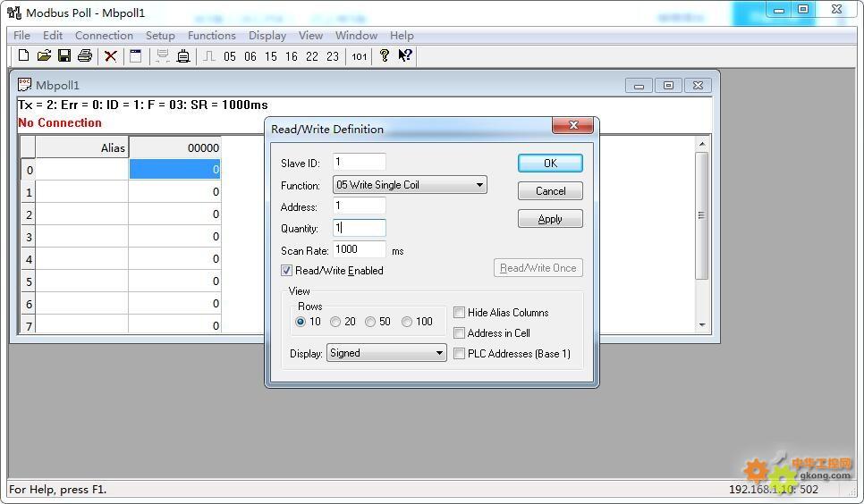
Task: Click the Connect network toolbar icon
Action: (162, 56)
